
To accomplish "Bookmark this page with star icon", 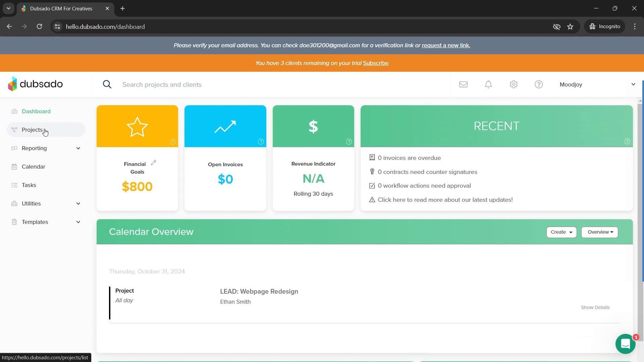I will (570, 26).
